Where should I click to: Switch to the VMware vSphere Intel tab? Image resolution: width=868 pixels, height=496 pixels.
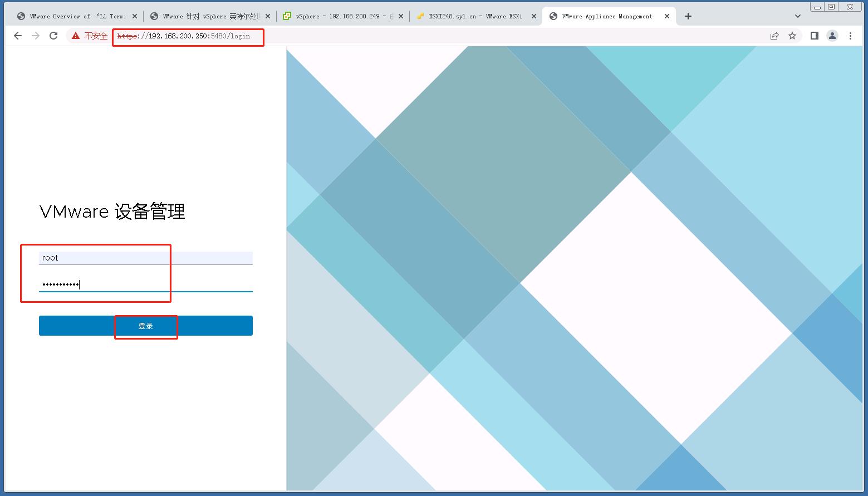(210, 16)
